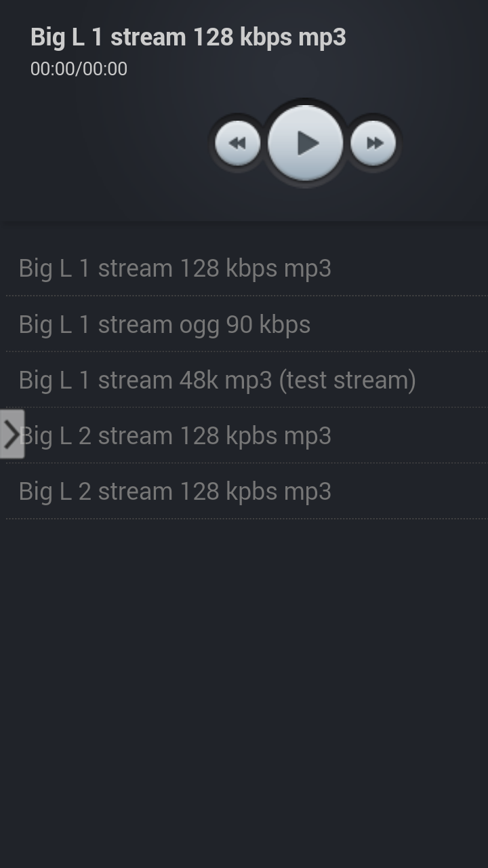This screenshot has height=868, width=488.
Task: Select Big L 1 stream ogg 90 kbps
Action: coord(164,324)
